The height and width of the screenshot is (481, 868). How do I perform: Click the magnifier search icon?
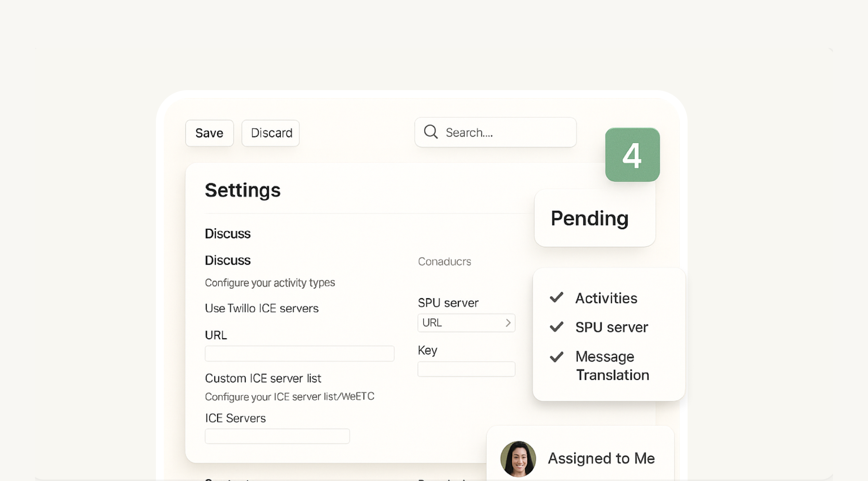(431, 132)
